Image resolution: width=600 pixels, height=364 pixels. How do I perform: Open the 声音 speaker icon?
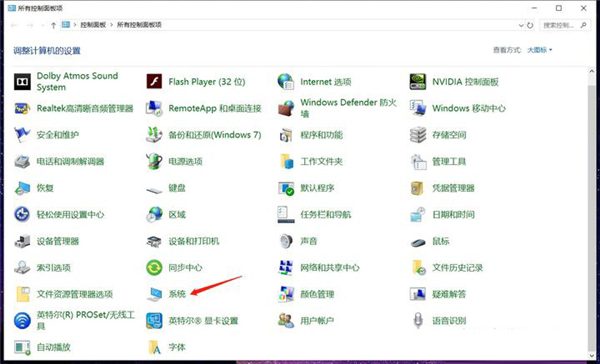click(x=286, y=241)
